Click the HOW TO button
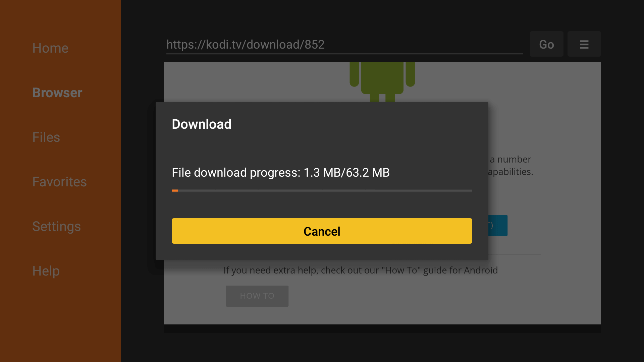 click(x=257, y=296)
